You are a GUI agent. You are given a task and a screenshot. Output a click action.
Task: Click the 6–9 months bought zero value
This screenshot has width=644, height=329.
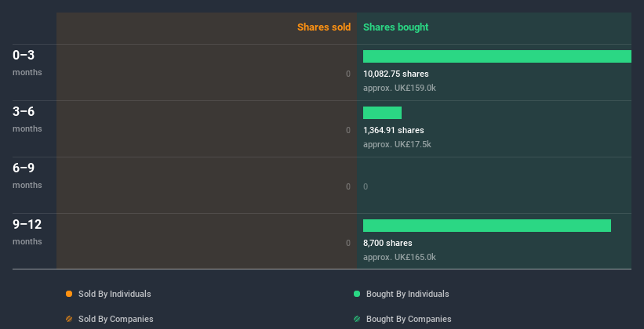[x=366, y=186]
